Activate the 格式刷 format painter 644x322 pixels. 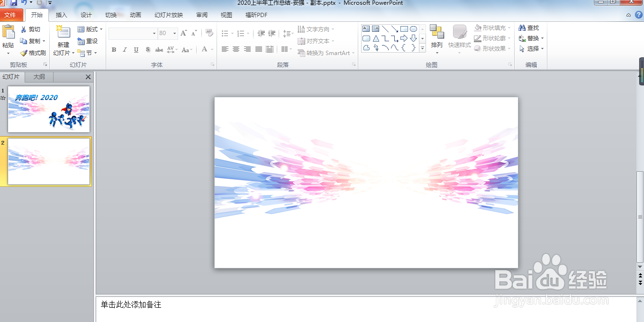[33, 53]
